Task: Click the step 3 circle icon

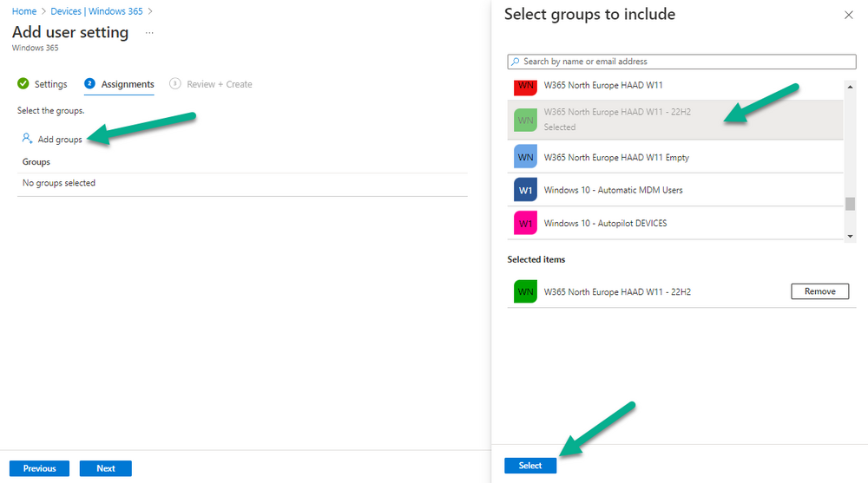Action: (x=175, y=83)
